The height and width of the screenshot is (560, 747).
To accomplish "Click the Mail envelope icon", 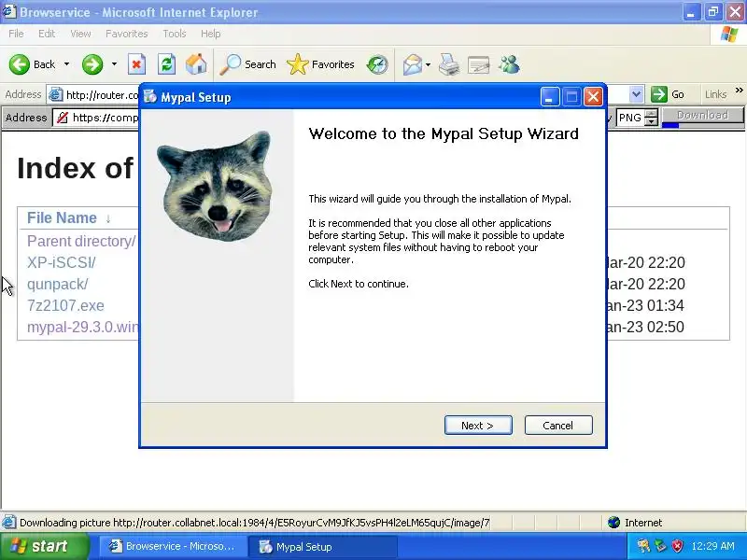I will (x=412, y=64).
